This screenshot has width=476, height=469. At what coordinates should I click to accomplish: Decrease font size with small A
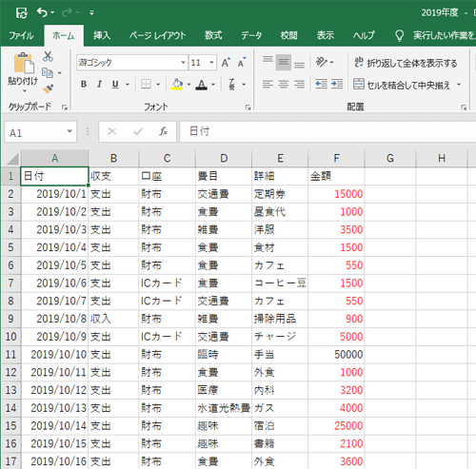tap(242, 63)
